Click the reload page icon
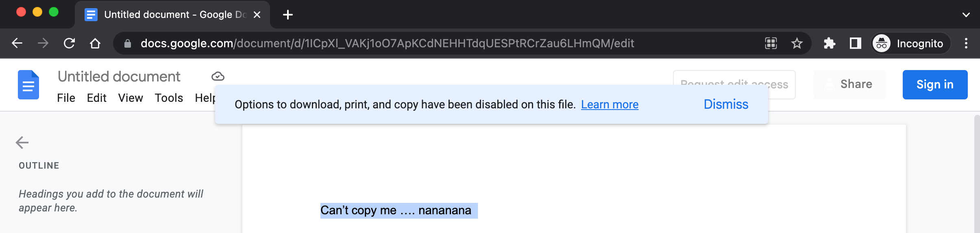980x233 pixels. coord(70,43)
